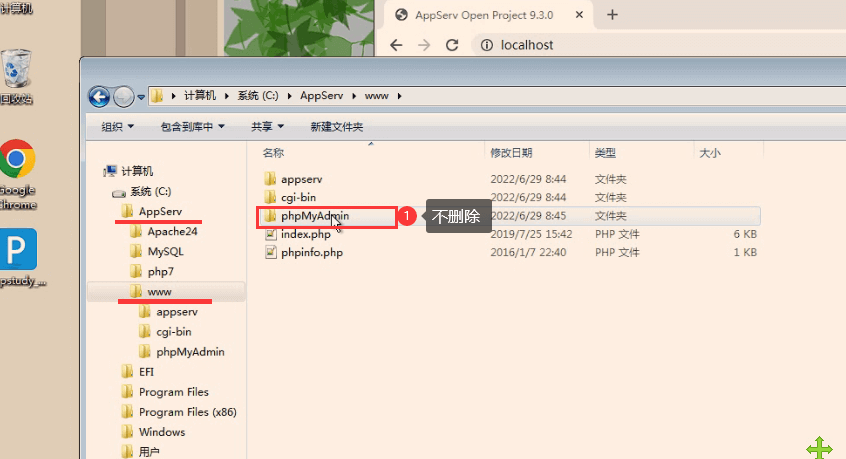Select phpMyAdmin subfolder in navigation tree
Viewport: 846px width, 459px height.
[x=190, y=352]
